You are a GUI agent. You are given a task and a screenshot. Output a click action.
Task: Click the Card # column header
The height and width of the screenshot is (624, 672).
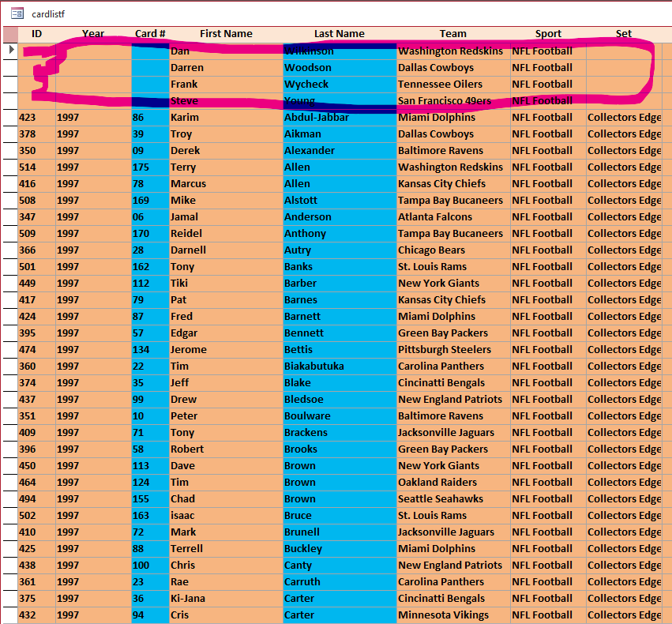[x=150, y=34]
